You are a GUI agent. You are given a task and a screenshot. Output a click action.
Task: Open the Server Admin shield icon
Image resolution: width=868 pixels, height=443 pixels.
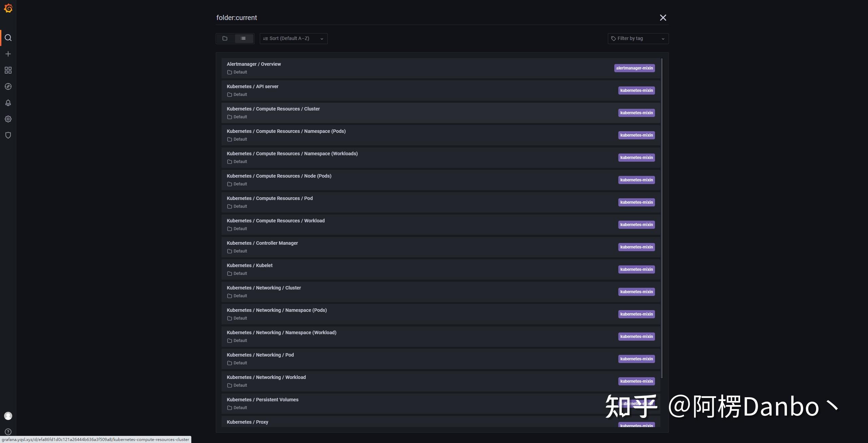[8, 135]
